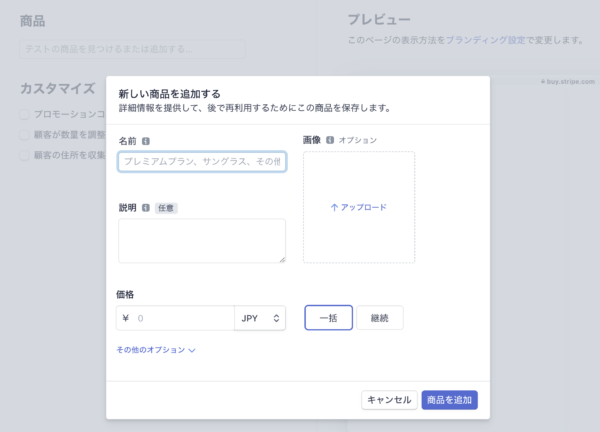Viewport: 600px width, 432px height.
Task: Toggle the 顧客が数量を調整 checkbox
Action: tap(24, 135)
